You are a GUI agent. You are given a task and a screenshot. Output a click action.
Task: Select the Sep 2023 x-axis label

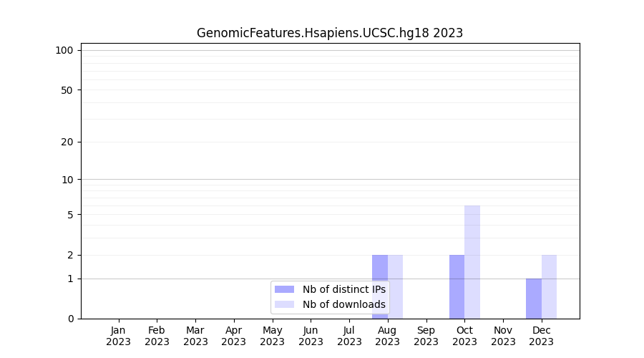pos(426,336)
